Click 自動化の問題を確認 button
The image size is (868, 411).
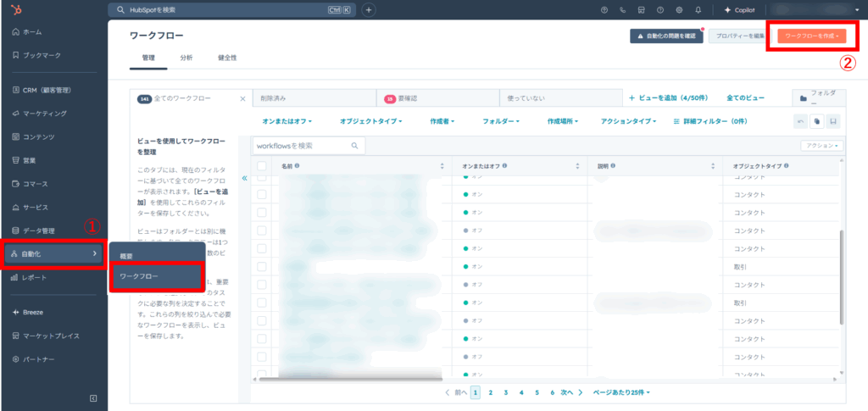666,36
